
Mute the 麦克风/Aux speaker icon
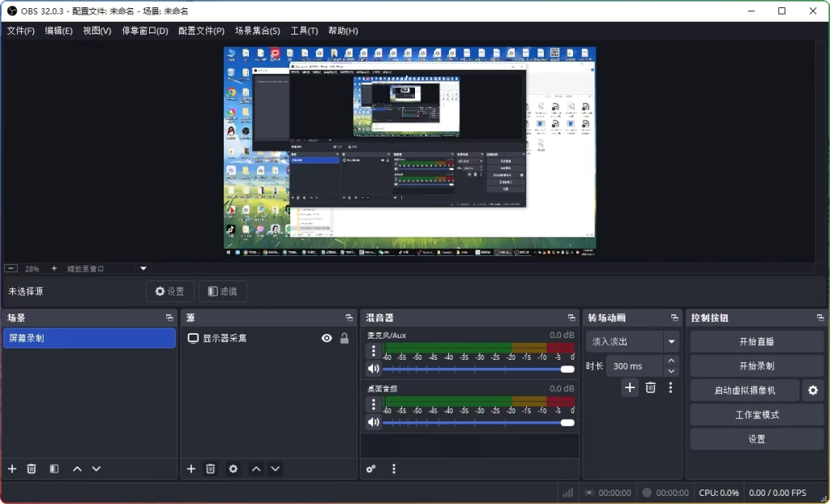(373, 369)
